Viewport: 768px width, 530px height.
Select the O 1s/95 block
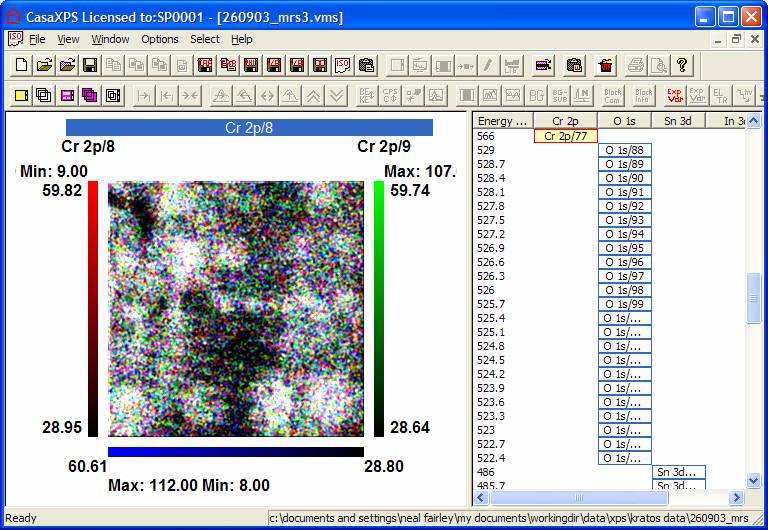[x=624, y=248]
